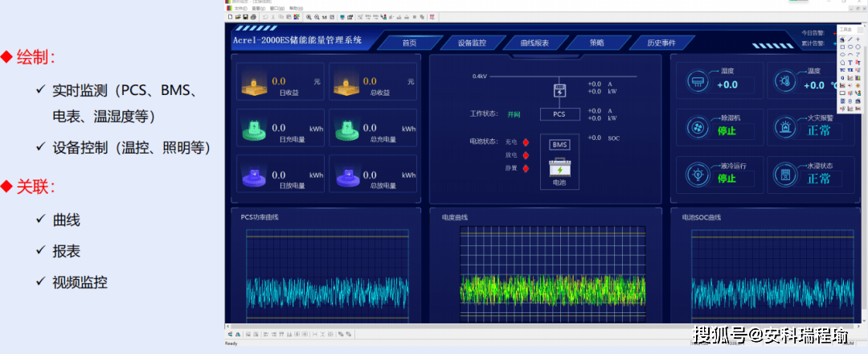Image resolution: width=868 pixels, height=354 pixels.
Task: Click the 总收益 label
Action: tap(379, 93)
